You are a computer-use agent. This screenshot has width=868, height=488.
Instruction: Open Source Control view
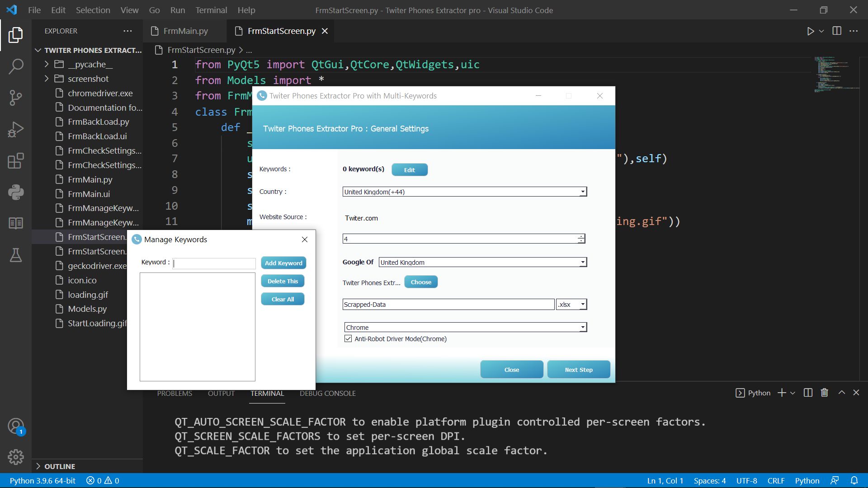point(16,98)
